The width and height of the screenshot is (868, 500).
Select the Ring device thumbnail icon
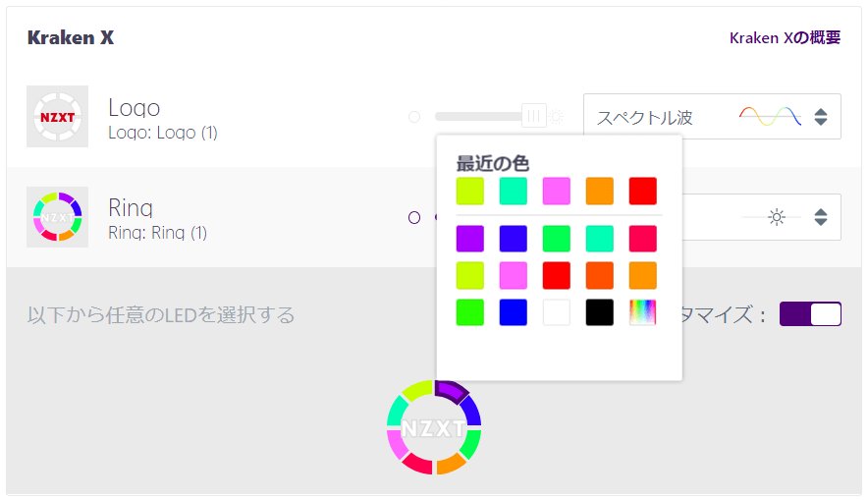click(58, 216)
